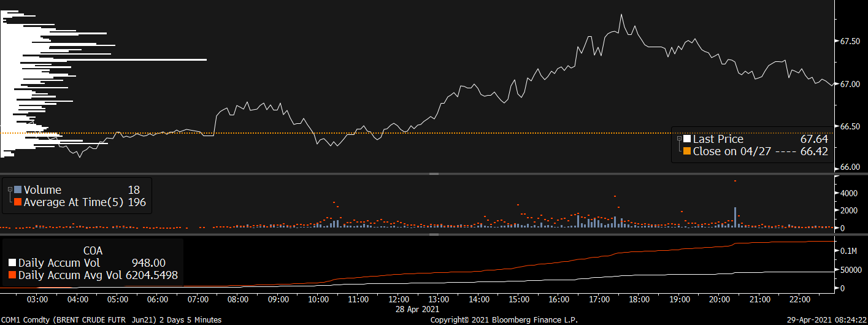Click the 67.00 price axis label
Image resolution: width=868 pixels, height=325 pixels.
pyautogui.click(x=850, y=84)
